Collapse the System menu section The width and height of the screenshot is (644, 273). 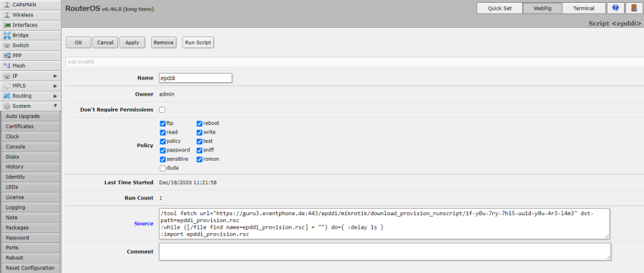[55, 106]
